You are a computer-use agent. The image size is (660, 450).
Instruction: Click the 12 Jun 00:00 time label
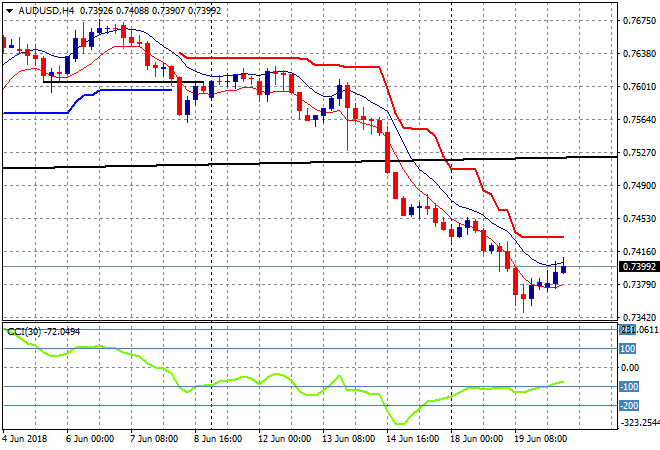pos(284,439)
